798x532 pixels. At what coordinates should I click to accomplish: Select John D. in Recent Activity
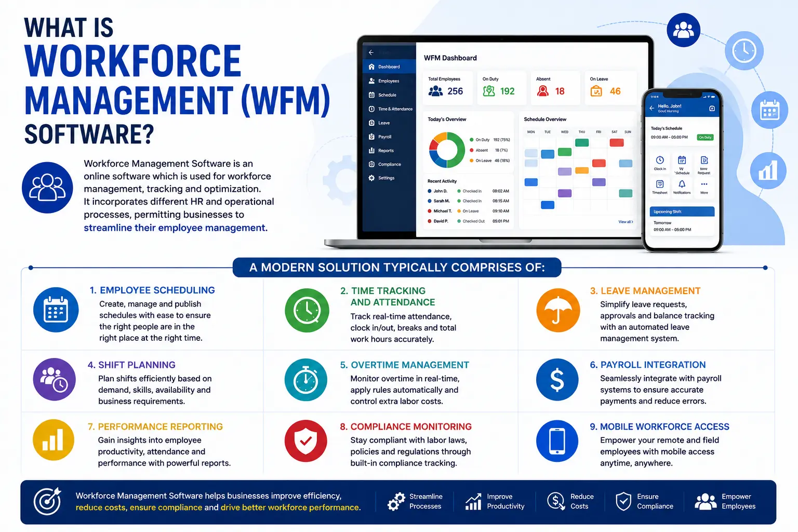[x=468, y=191]
